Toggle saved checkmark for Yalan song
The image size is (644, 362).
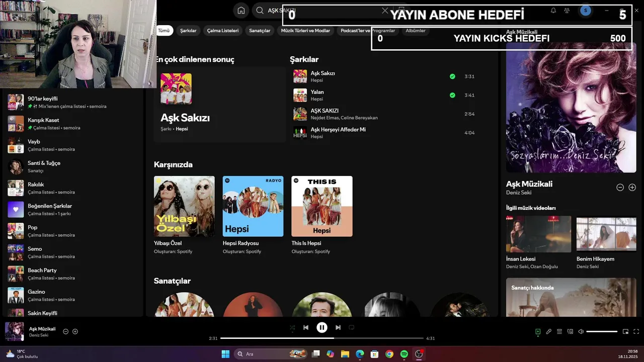coord(452,95)
